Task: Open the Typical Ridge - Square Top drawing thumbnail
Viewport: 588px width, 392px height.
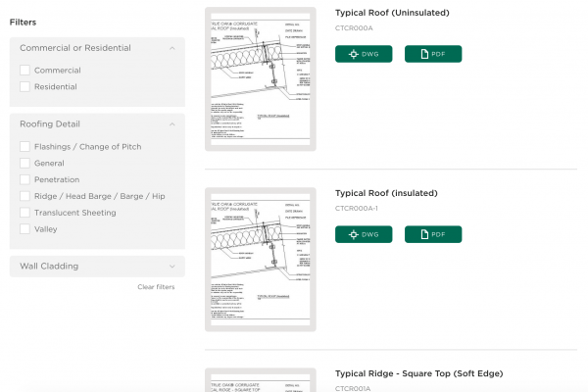Action: click(261, 380)
